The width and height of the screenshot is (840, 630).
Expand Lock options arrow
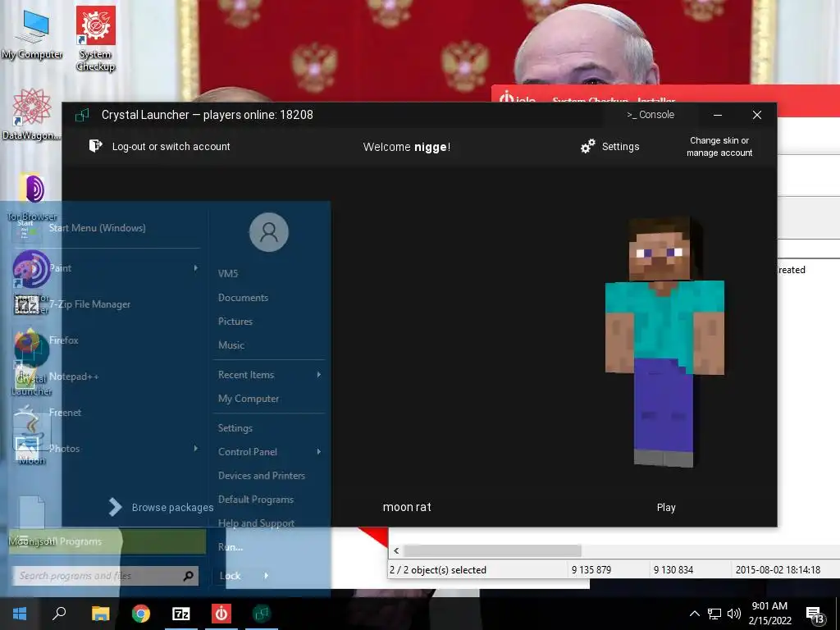pyautogui.click(x=267, y=575)
